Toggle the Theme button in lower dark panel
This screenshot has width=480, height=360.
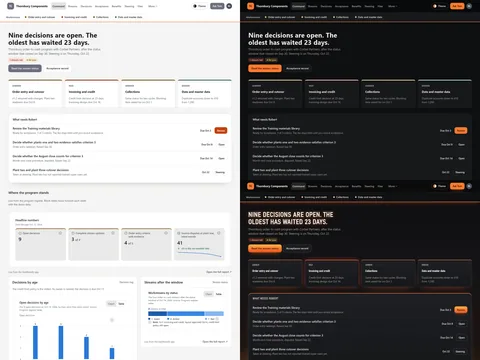(x=439, y=186)
